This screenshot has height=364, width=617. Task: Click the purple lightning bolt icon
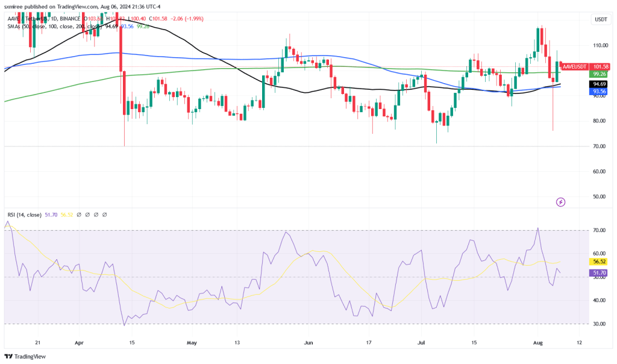(560, 202)
